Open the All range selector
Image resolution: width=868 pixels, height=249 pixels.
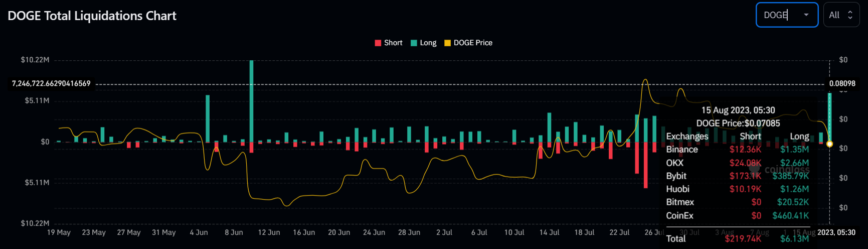(841, 15)
